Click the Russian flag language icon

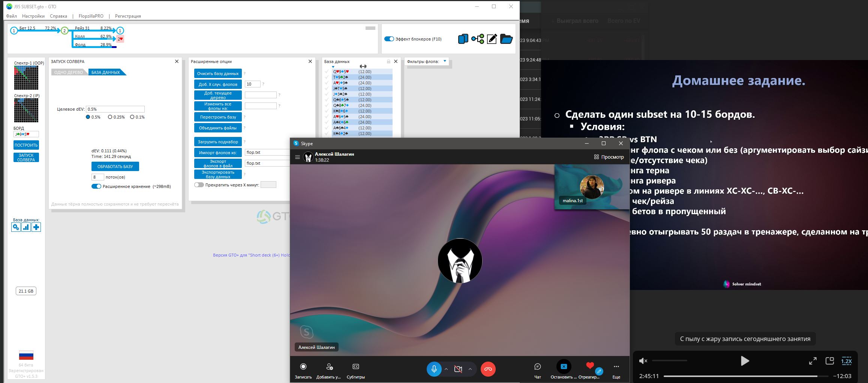[26, 355]
